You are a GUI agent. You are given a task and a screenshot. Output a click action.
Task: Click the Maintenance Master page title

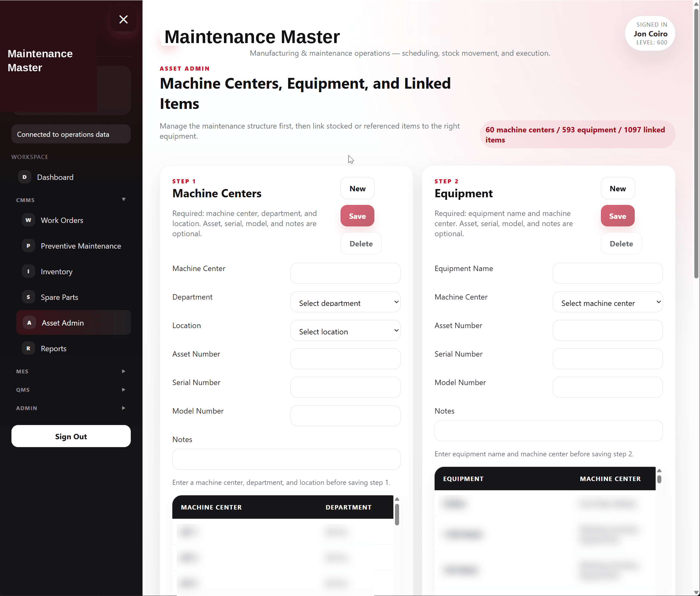[x=252, y=36]
